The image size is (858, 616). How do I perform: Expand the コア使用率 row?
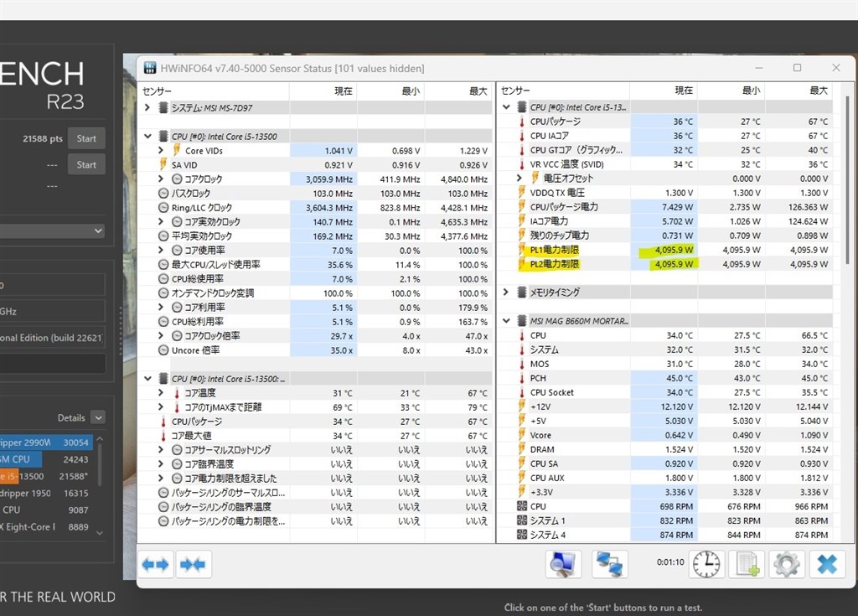(x=161, y=250)
